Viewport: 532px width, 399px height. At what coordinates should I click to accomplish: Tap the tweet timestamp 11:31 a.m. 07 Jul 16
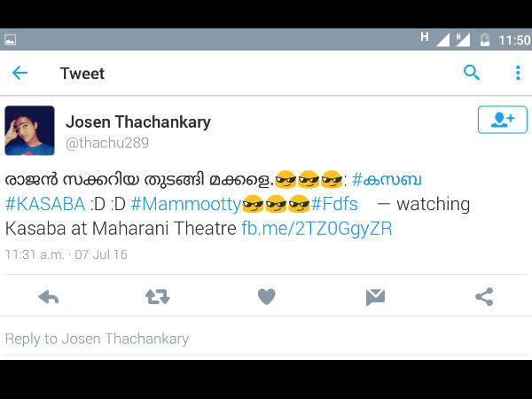pyautogui.click(x=66, y=254)
